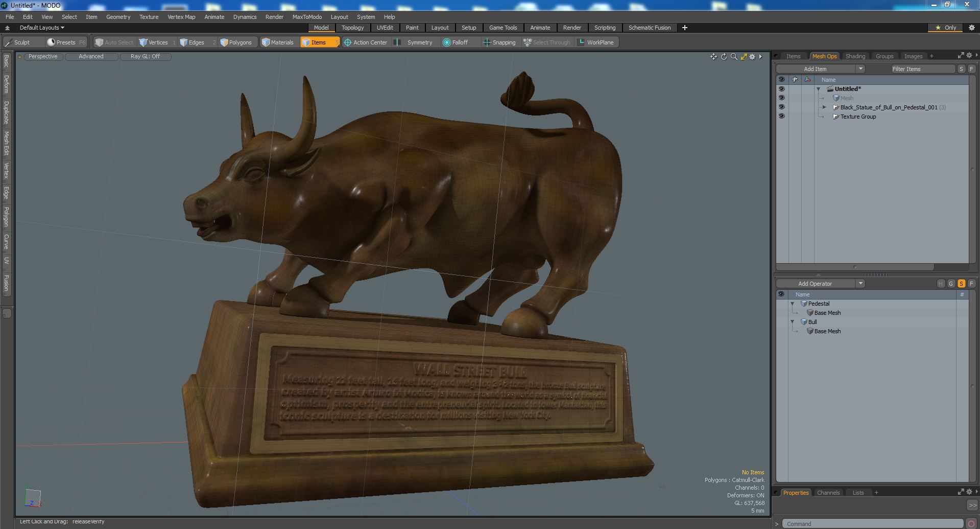Click the Add Item button
980x529 pixels.
pyautogui.click(x=816, y=69)
